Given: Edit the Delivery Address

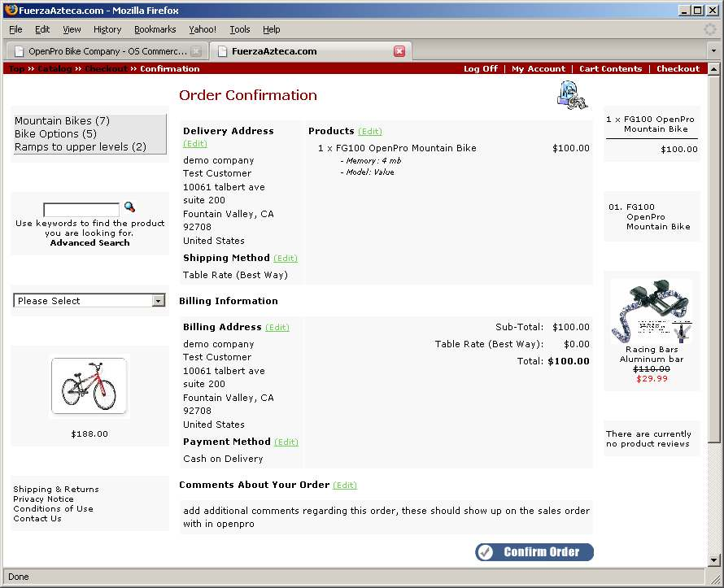Looking at the screenshot, I should tap(195, 144).
